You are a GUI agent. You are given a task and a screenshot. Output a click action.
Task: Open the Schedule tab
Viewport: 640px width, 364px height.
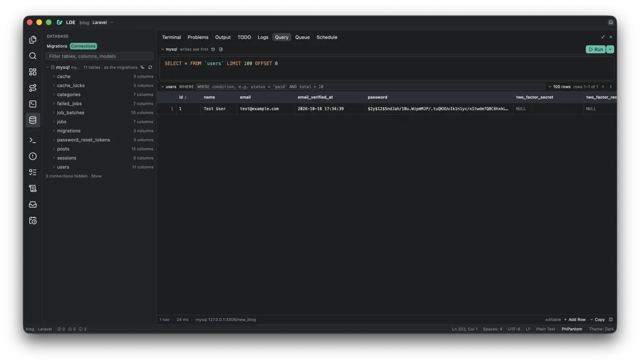pyautogui.click(x=327, y=37)
